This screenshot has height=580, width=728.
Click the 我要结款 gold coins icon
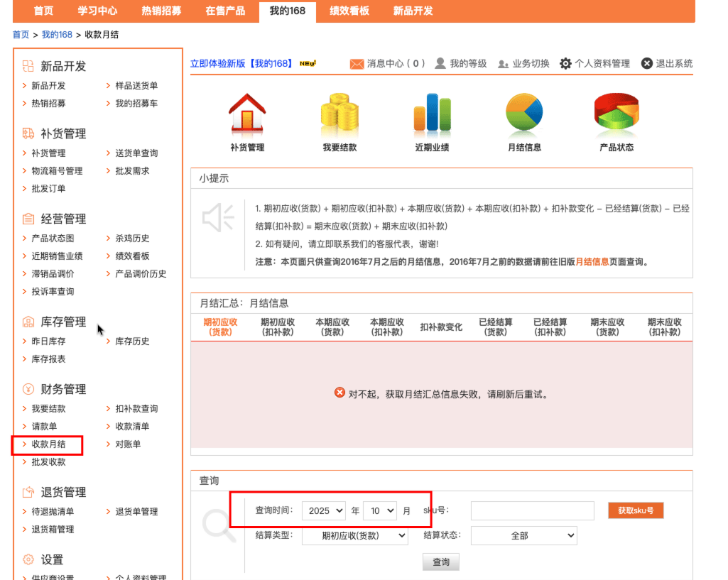pyautogui.click(x=339, y=114)
